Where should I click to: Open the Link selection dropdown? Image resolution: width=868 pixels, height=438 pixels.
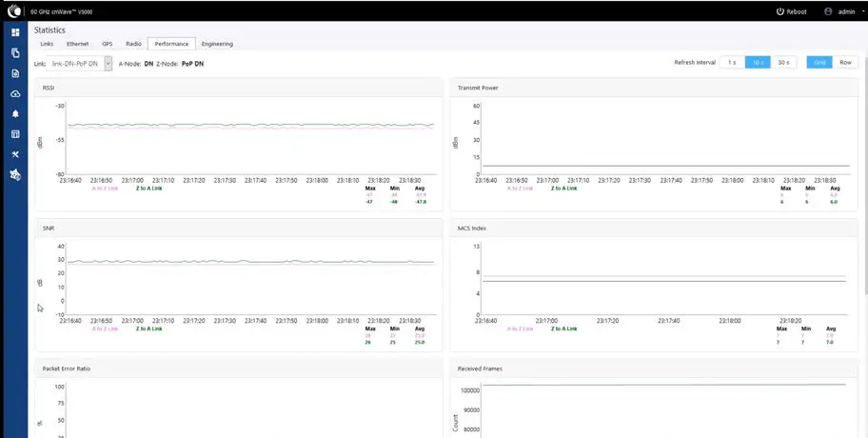[x=79, y=64]
